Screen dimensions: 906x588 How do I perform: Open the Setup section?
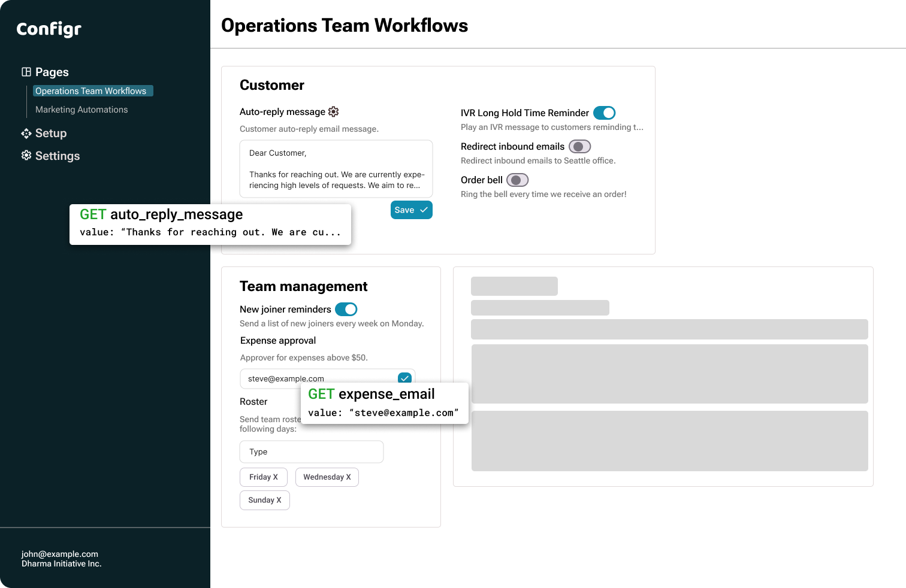pos(51,133)
